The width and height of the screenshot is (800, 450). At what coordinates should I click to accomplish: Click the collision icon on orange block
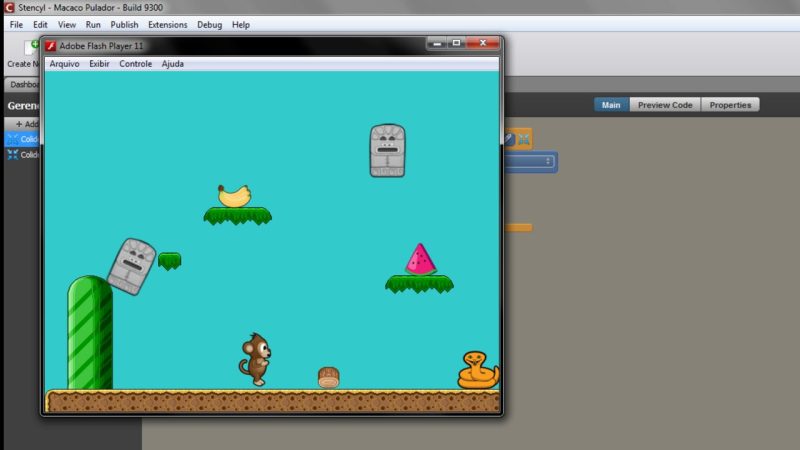tap(524, 139)
